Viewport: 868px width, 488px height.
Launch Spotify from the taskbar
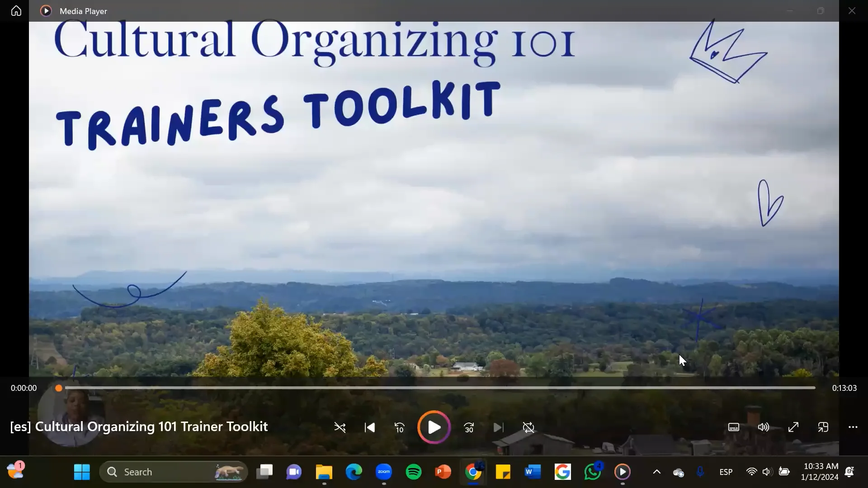pos(414,472)
